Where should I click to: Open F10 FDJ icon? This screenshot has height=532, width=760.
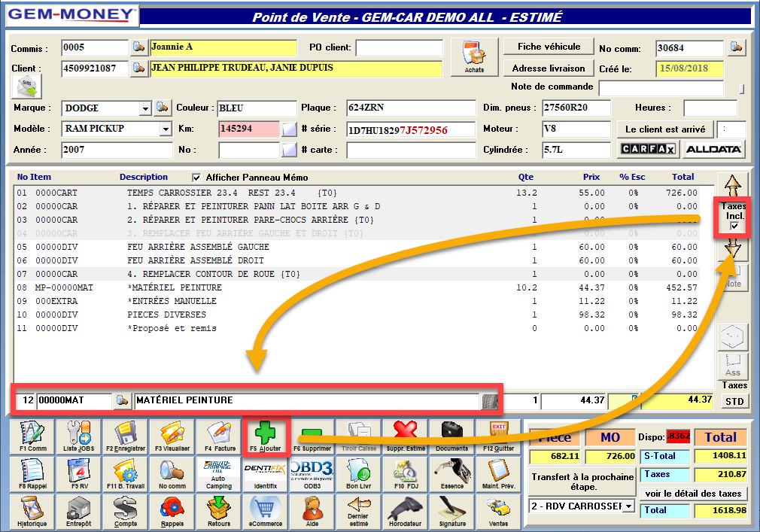coord(405,474)
